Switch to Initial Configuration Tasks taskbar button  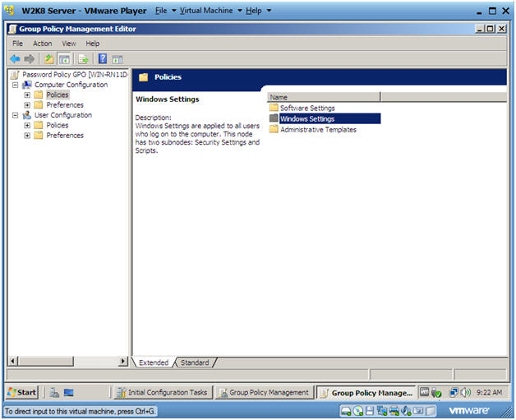pyautogui.click(x=164, y=392)
